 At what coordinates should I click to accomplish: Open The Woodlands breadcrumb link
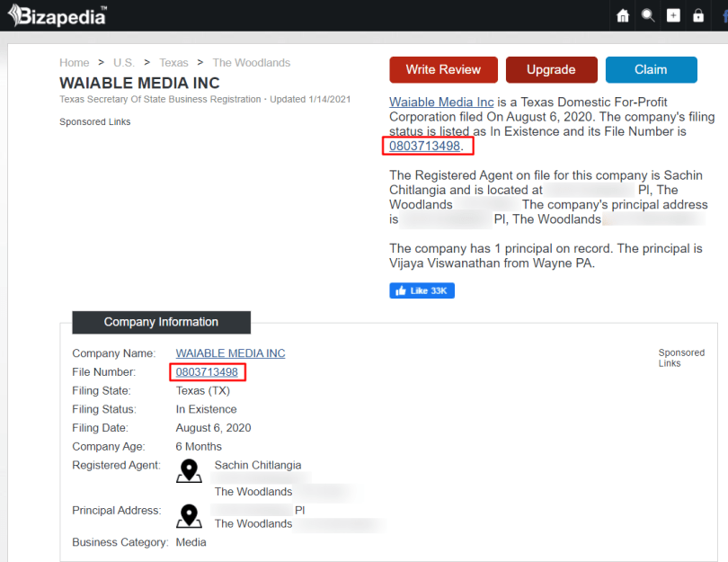[251, 63]
